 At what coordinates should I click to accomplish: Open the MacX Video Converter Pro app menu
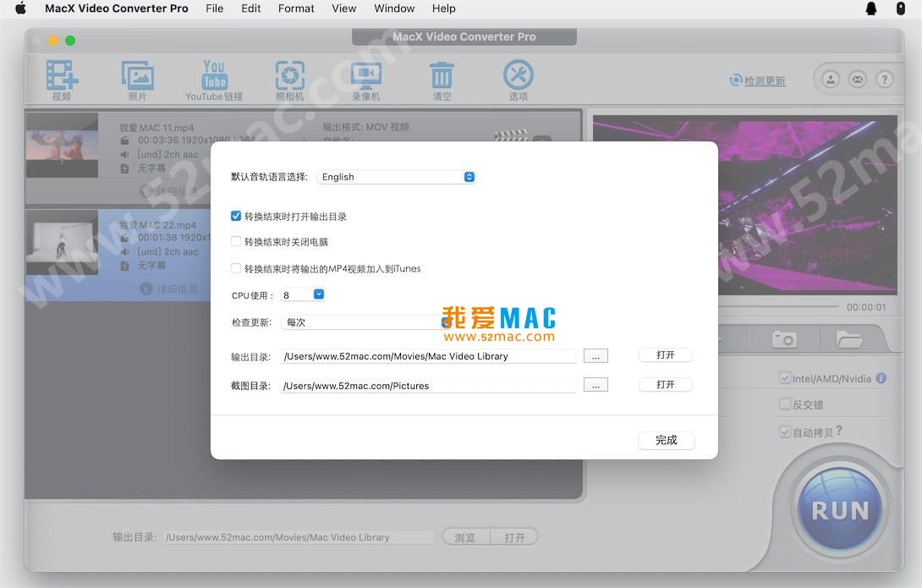[x=117, y=8]
